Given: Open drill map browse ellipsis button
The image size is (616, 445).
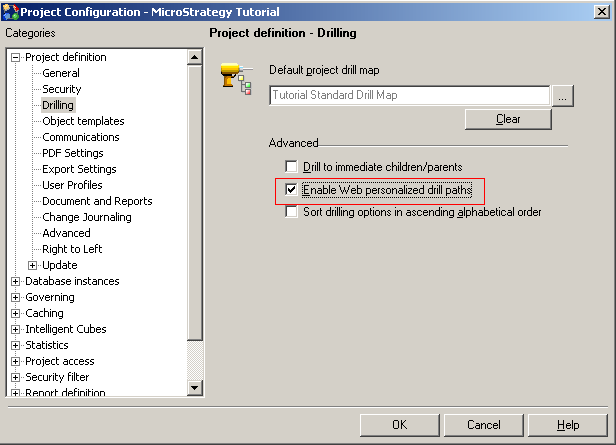Looking at the screenshot, I should pyautogui.click(x=563, y=96).
